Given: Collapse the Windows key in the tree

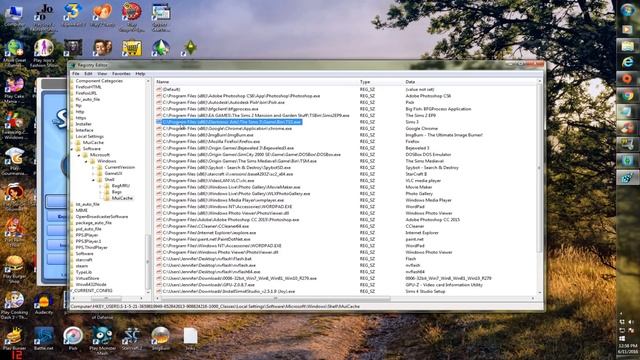Looking at the screenshot, I should pyautogui.click(x=87, y=161).
